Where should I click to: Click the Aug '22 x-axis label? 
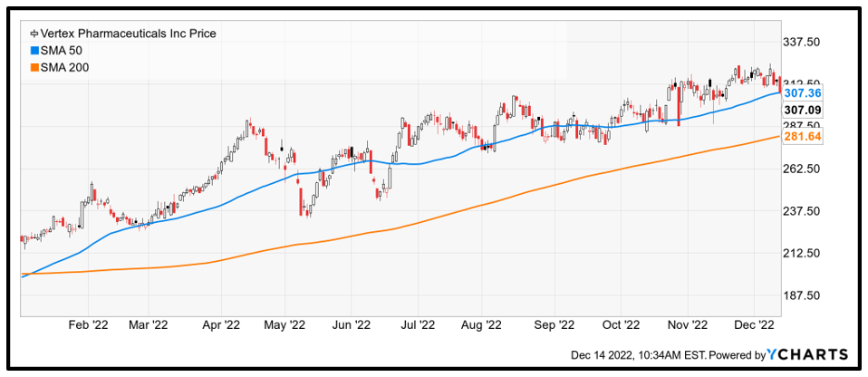coord(482,325)
